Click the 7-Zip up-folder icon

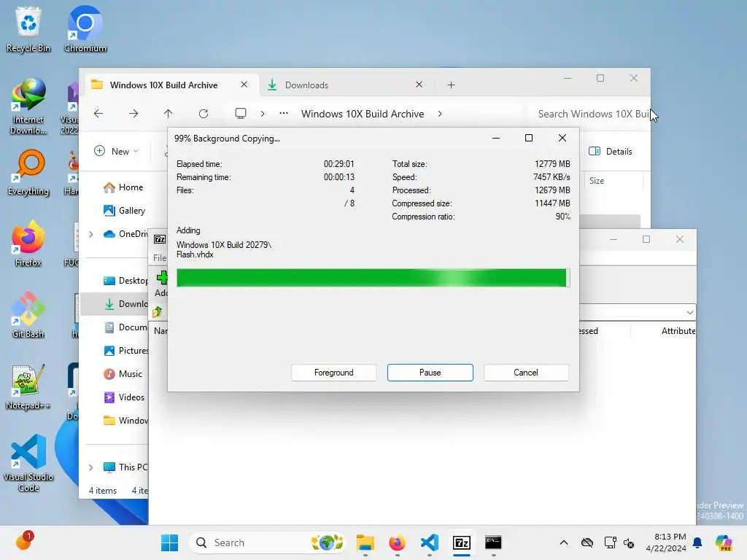(158, 312)
